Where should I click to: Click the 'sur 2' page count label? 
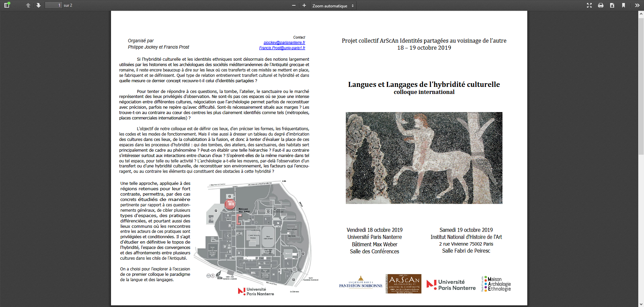pos(68,5)
